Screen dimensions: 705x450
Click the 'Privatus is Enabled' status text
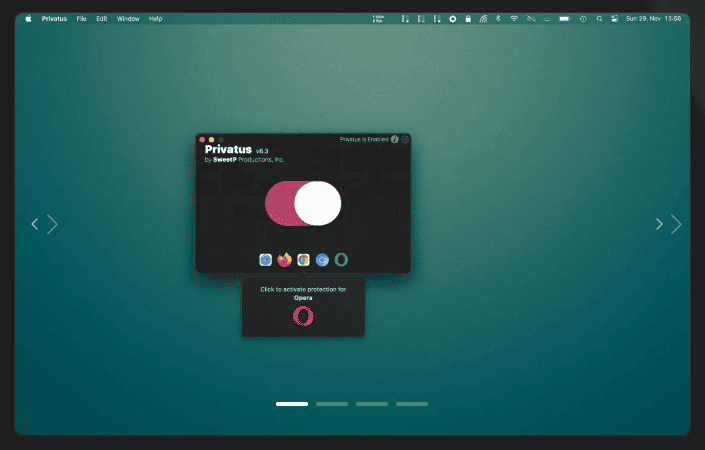364,139
